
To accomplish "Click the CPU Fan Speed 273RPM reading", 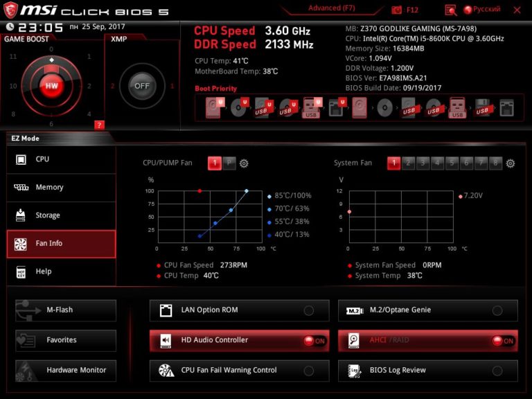I will (x=206, y=265).
